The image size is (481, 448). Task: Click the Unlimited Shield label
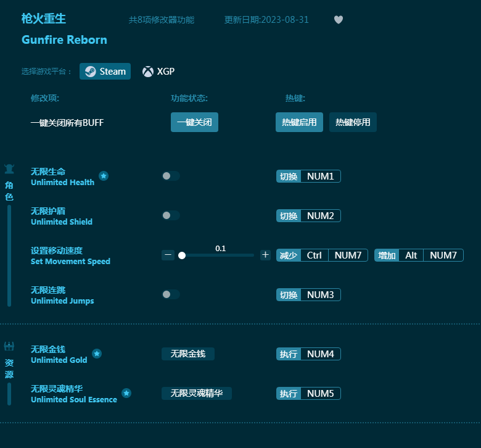pos(62,222)
